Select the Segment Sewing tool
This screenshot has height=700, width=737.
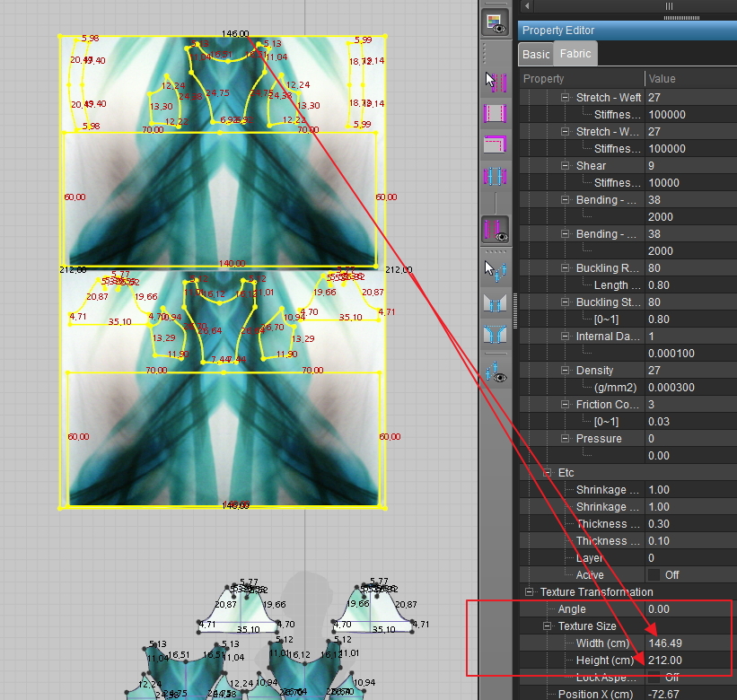[495, 113]
